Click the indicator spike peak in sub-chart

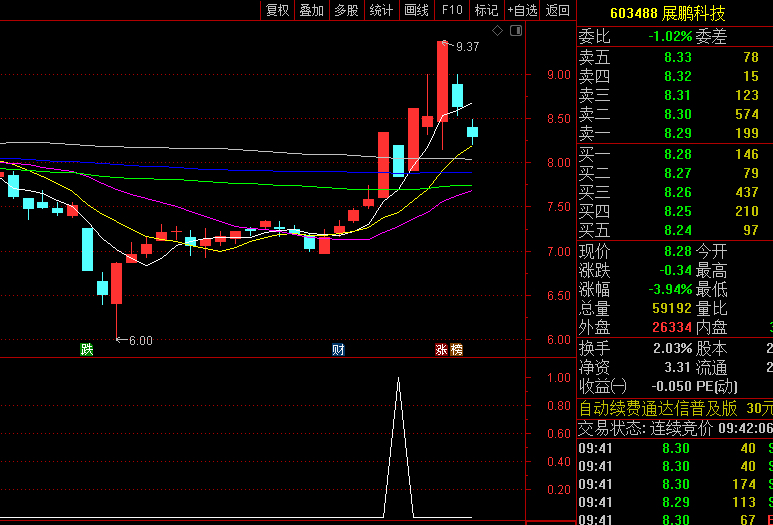(x=398, y=379)
